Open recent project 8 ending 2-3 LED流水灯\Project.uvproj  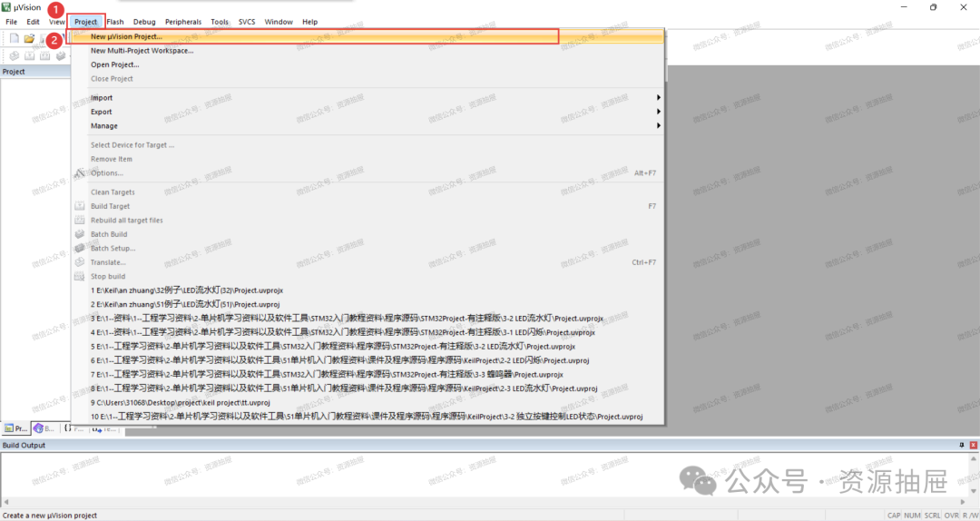pyautogui.click(x=368, y=388)
